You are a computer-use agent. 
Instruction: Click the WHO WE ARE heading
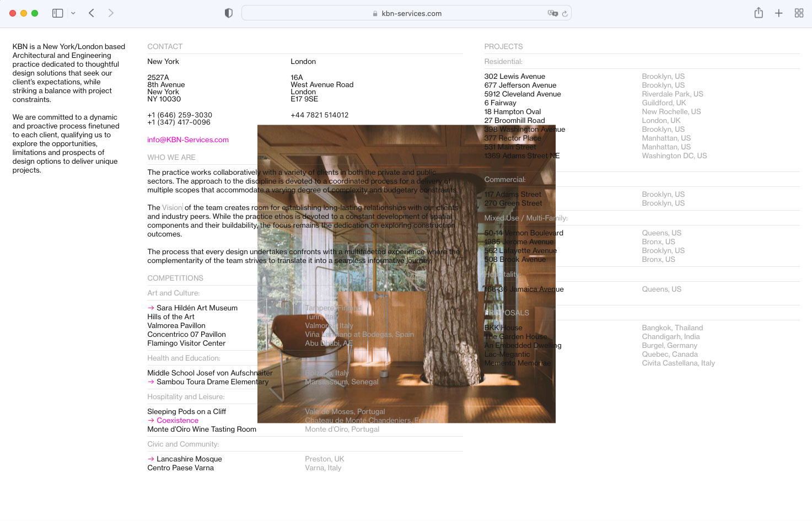click(x=171, y=158)
